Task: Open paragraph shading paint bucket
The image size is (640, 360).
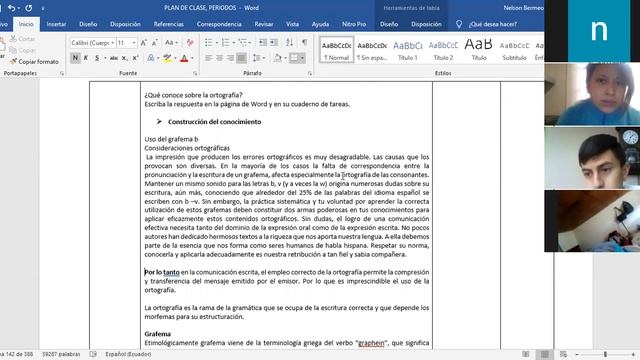Action: coord(277,58)
